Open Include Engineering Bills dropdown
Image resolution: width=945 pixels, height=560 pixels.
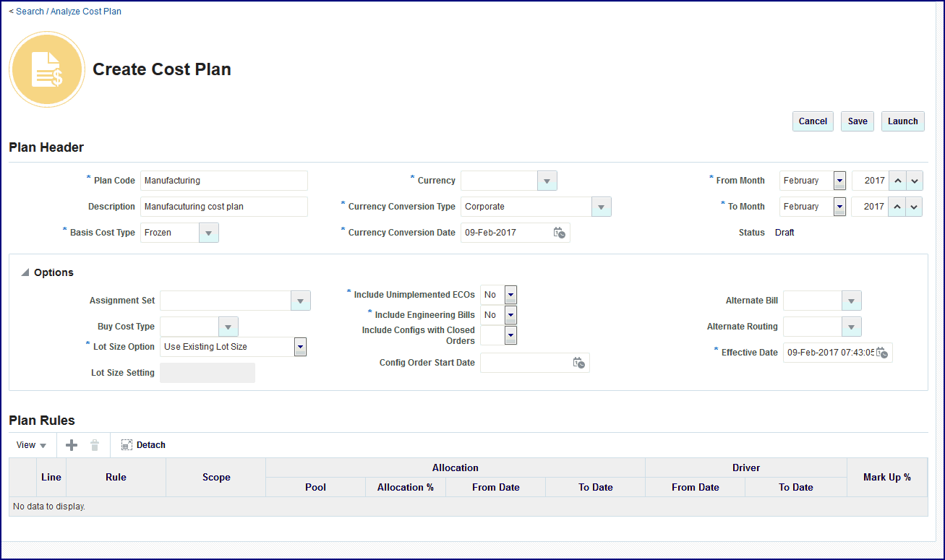pos(510,315)
